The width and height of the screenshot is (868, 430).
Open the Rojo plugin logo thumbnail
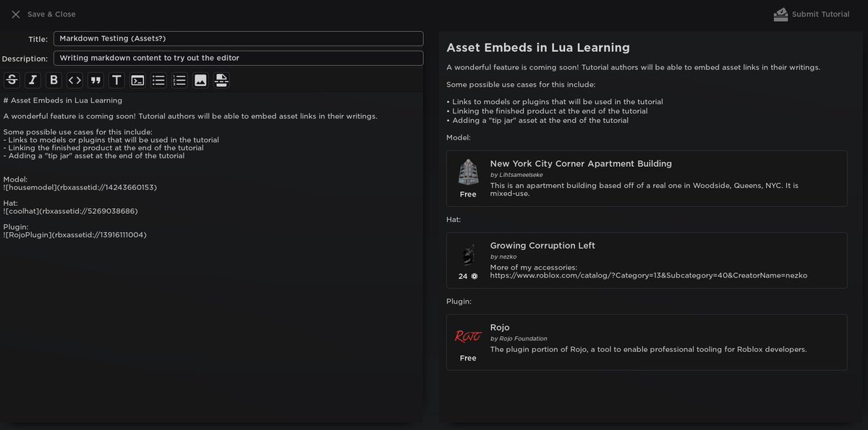point(468,336)
